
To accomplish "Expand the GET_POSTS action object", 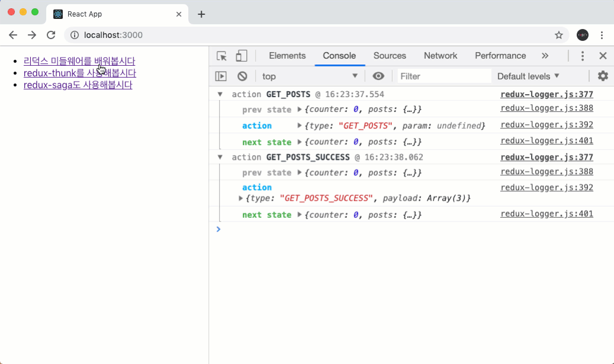I will (299, 125).
